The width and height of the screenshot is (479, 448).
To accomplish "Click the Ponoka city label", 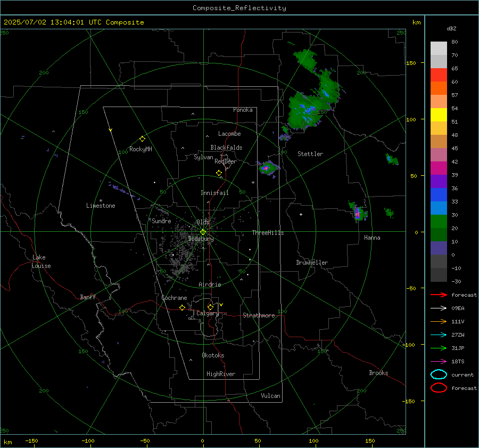I will click(243, 110).
